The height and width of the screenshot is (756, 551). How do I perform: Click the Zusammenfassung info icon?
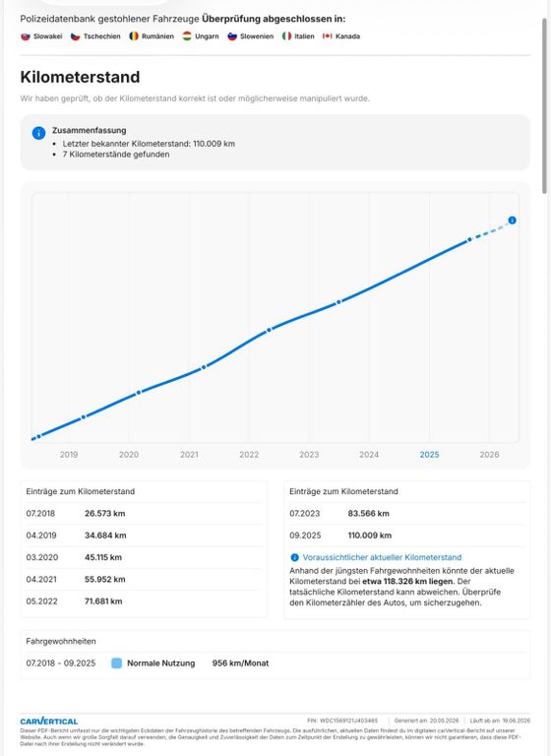click(x=38, y=133)
